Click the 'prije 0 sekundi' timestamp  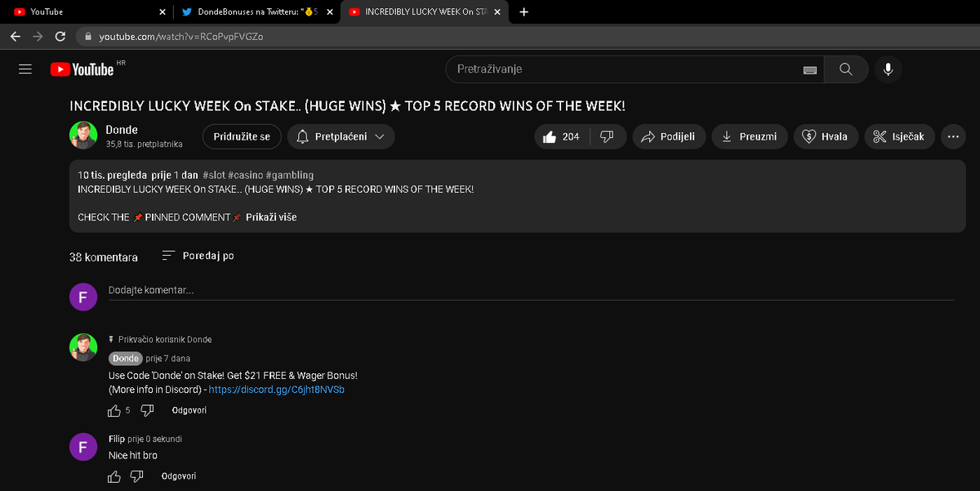click(155, 439)
